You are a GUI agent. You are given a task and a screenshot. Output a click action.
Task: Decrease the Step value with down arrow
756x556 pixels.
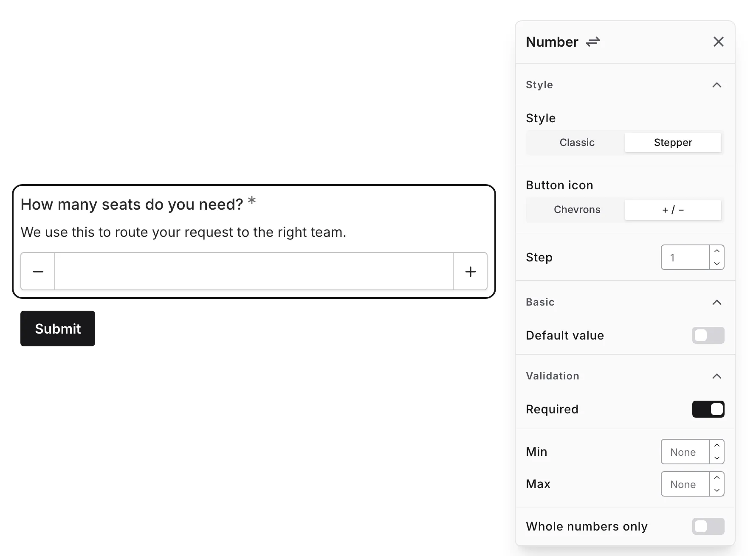coord(717,264)
